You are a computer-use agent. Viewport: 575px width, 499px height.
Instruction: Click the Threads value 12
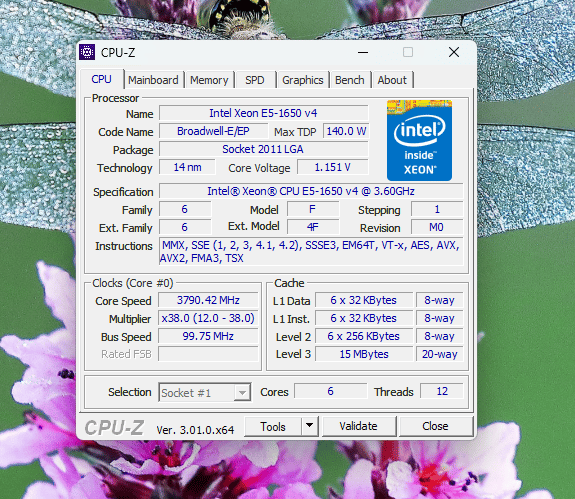(x=442, y=391)
